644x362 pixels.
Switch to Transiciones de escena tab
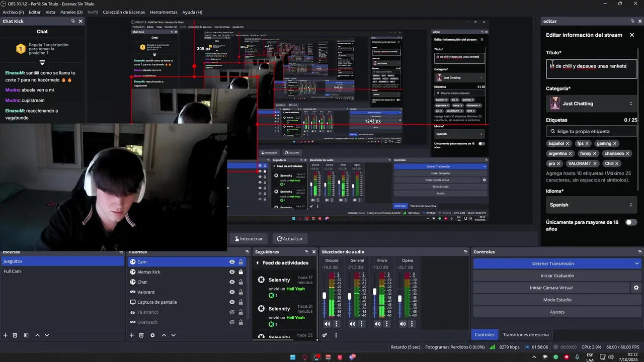coord(526,334)
